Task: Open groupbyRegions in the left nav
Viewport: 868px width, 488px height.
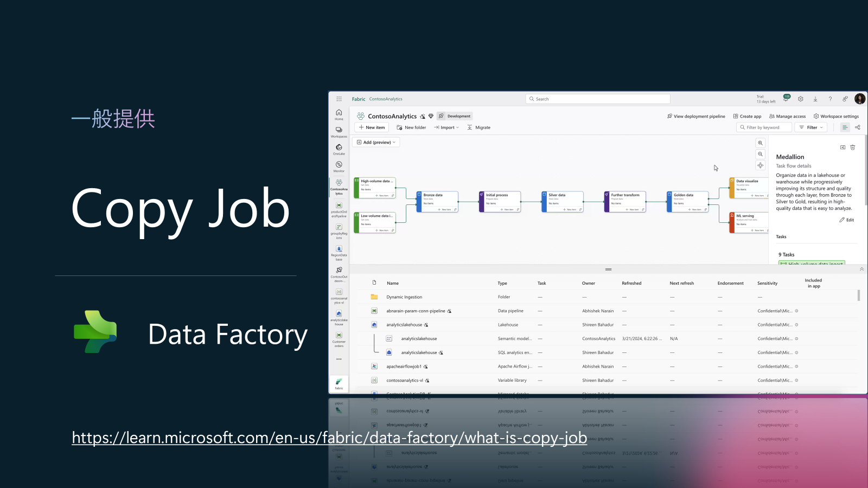Action: 339,232
